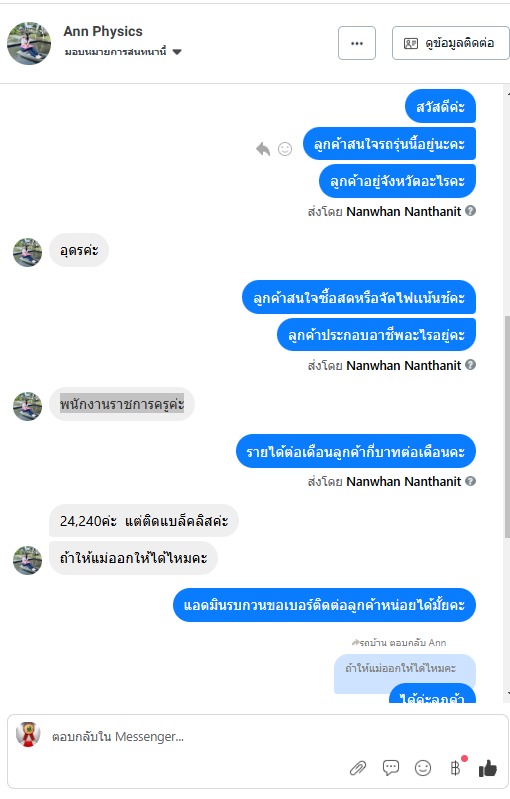Add emoji reaction to ลูกค้าสนใจรถรุ่นนี้อยู่นะคะ message
The image size is (510, 799).
pos(285,149)
